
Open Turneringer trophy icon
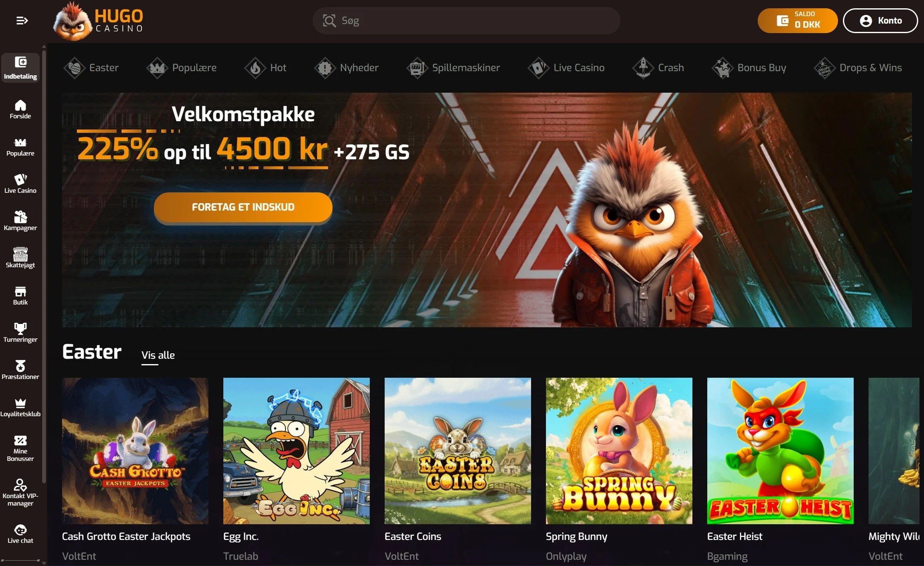tap(20, 329)
